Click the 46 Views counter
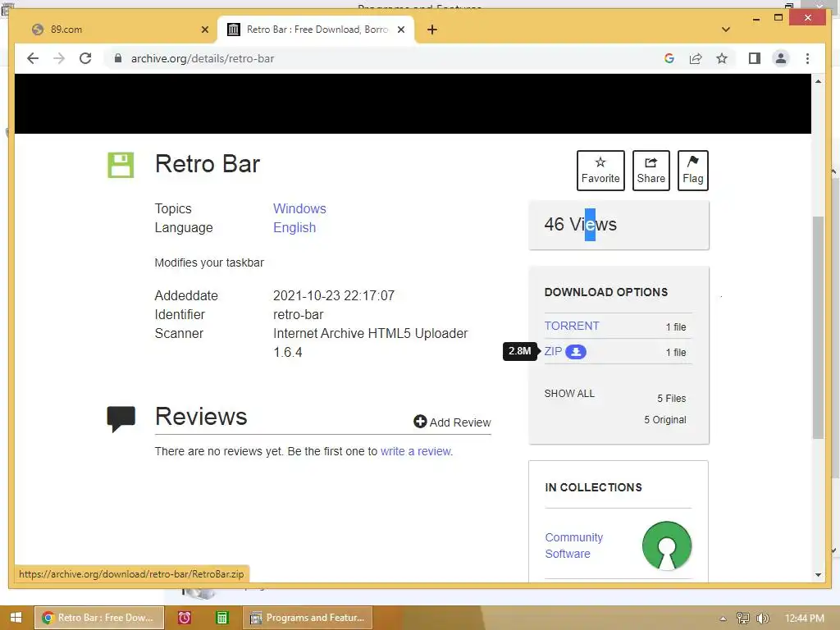Viewport: 840px width, 630px height. point(580,224)
